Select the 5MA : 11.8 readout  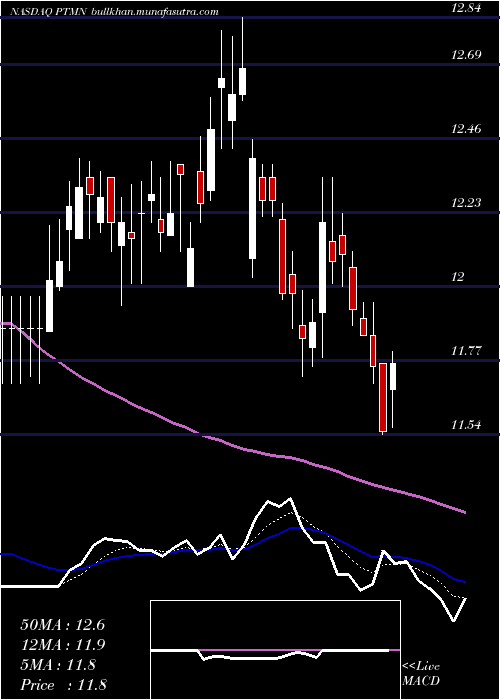[58, 665]
